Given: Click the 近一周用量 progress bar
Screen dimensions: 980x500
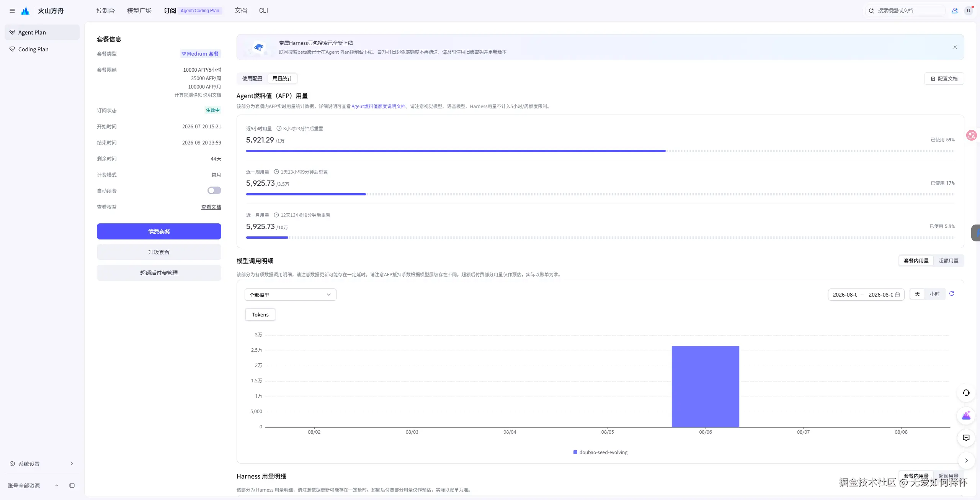Looking at the screenshot, I should pos(600,194).
